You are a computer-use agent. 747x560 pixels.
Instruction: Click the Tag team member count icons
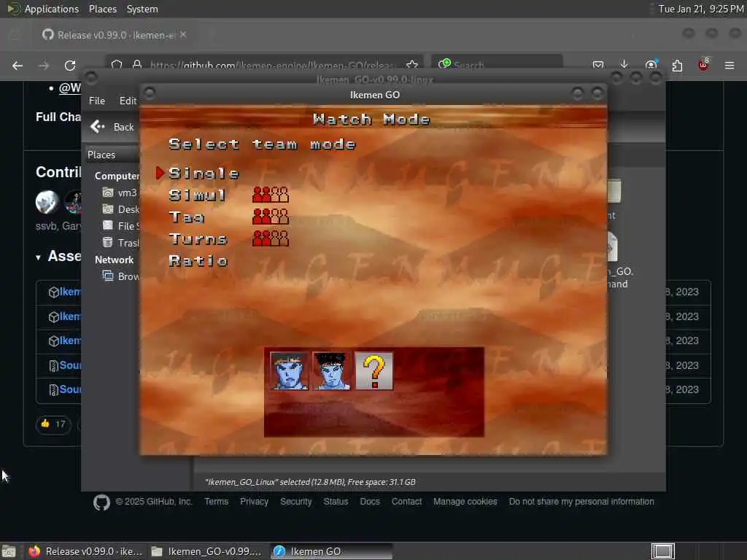[x=270, y=217]
